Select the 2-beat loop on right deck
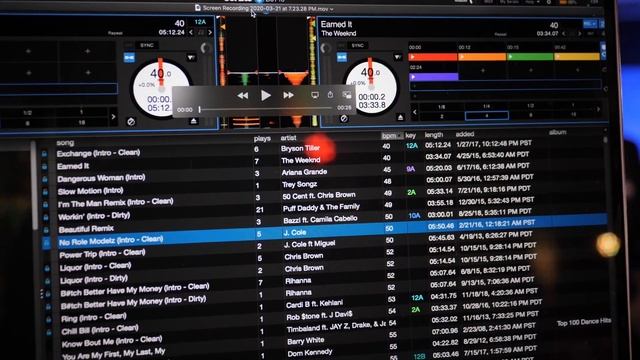Image resolution: width=640 pixels, height=360 pixels. point(442,116)
